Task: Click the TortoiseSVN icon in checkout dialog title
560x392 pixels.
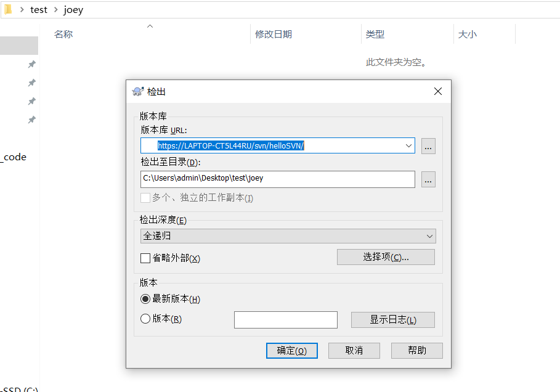Action: 138,91
